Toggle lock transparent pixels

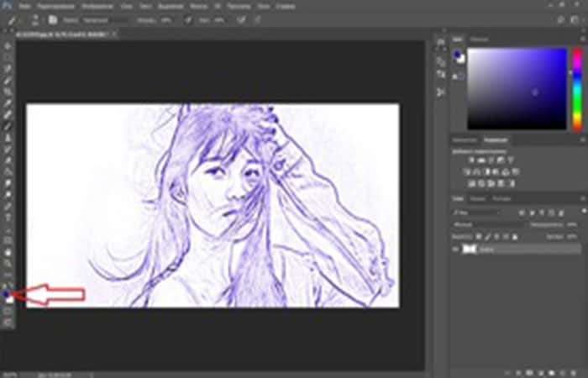tap(479, 237)
